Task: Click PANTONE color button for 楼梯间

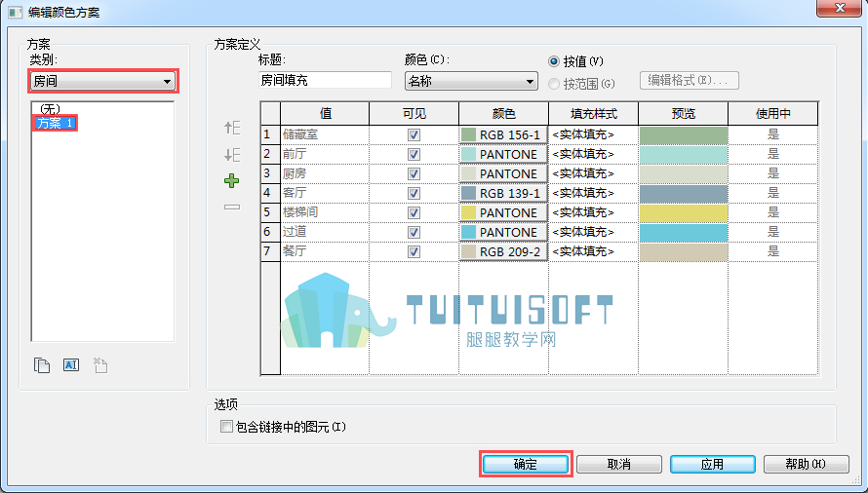Action: point(503,212)
